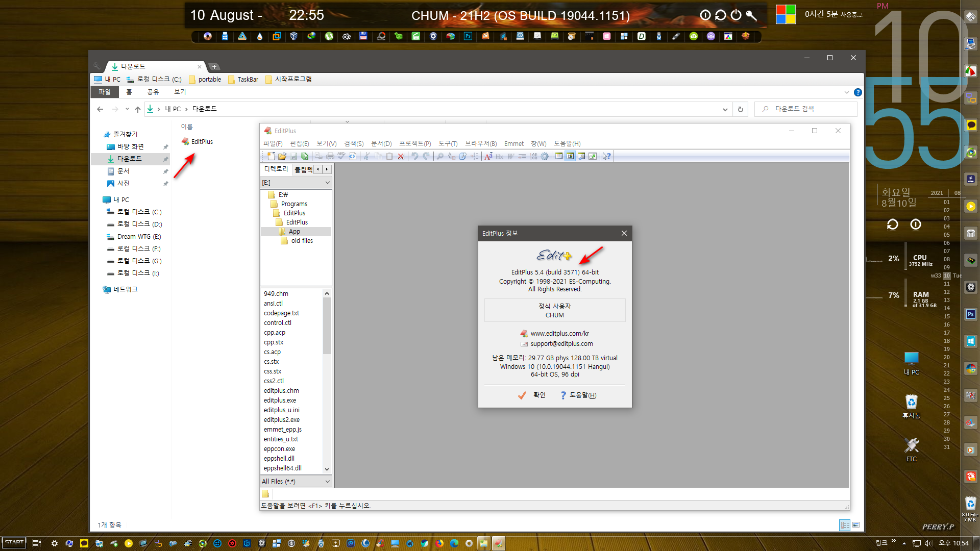Screen dimensions: 980x551
Task: Click the volume icon in system tray
Action: click(x=928, y=543)
